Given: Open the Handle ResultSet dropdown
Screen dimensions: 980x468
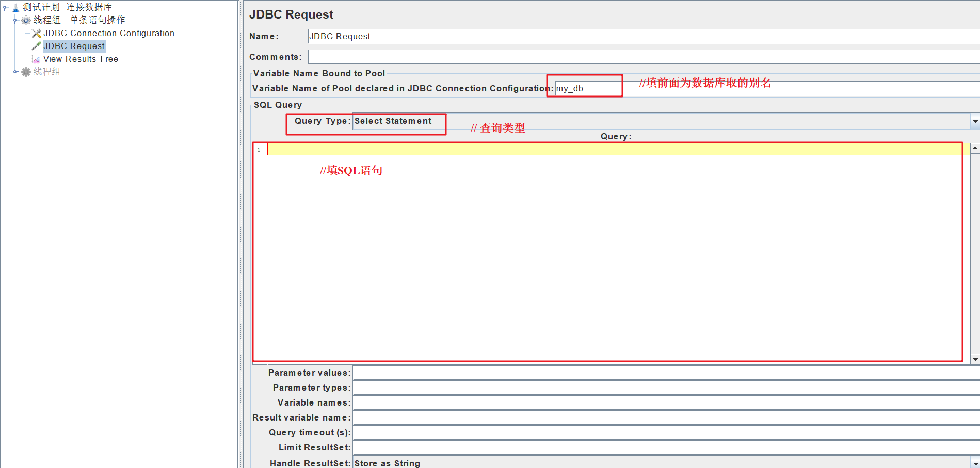Looking at the screenshot, I should (975, 463).
